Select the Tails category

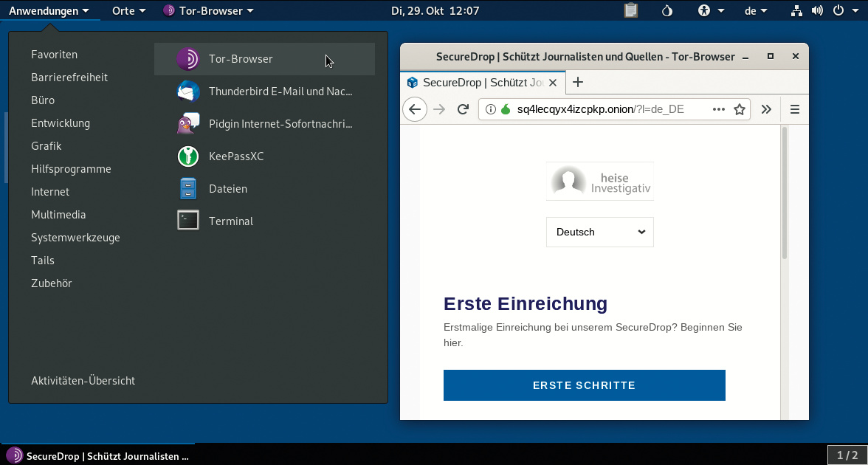43,260
